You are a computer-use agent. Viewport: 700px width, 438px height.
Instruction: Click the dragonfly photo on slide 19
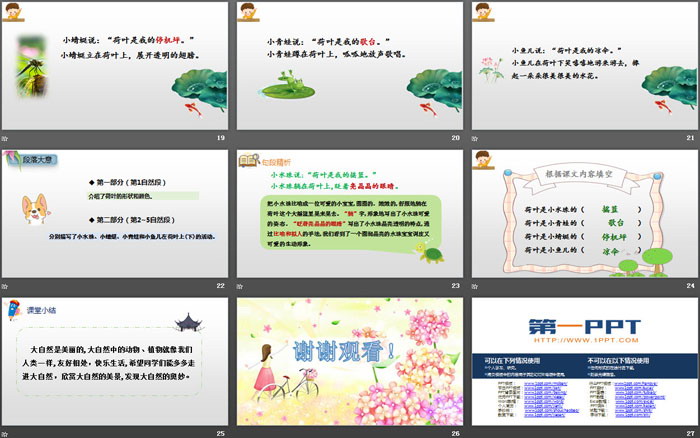[x=32, y=66]
